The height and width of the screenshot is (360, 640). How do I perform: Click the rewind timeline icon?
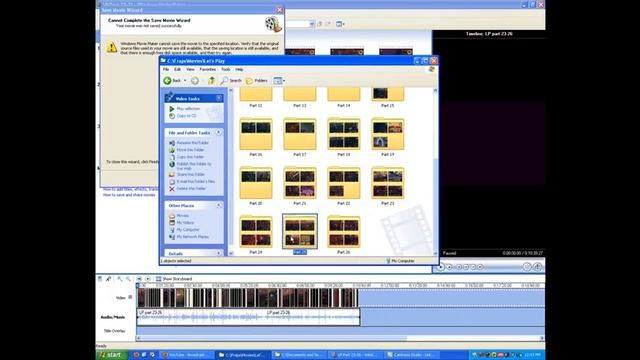click(139, 279)
